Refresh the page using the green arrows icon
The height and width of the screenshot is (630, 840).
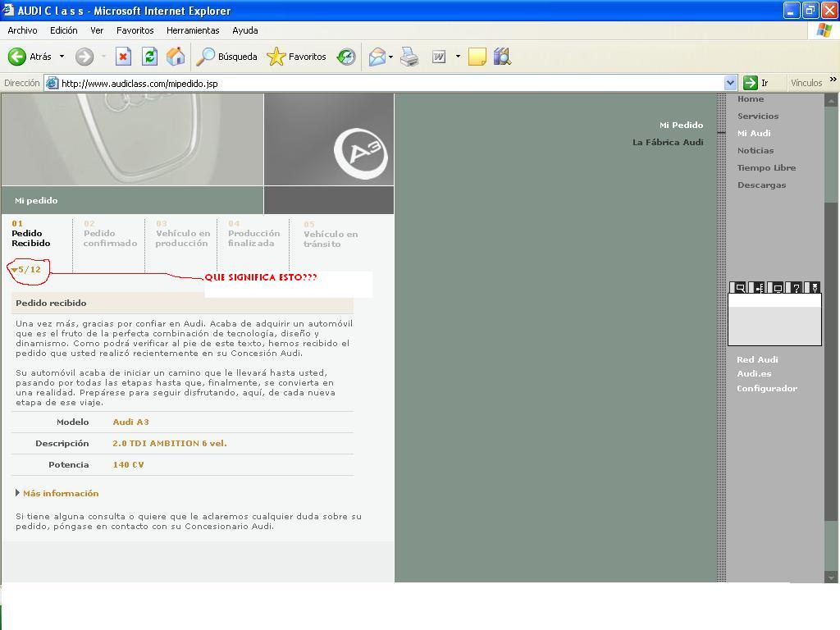coord(149,57)
